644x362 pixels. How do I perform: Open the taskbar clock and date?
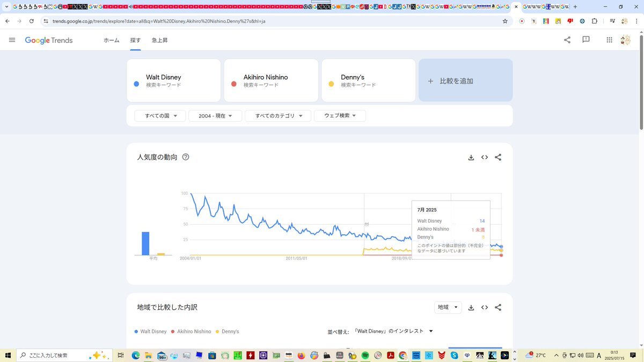[613, 355]
